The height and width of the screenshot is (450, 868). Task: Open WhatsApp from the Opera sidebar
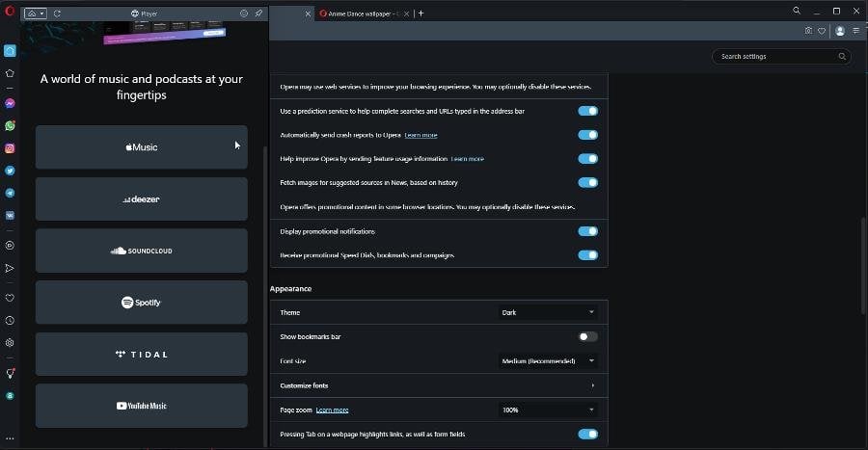(10, 125)
